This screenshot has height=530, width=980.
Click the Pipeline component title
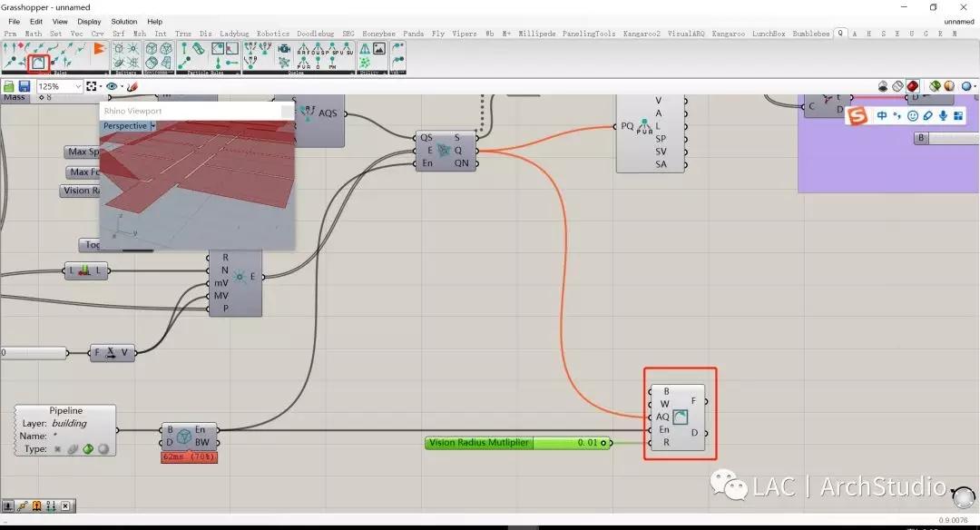tap(65, 410)
